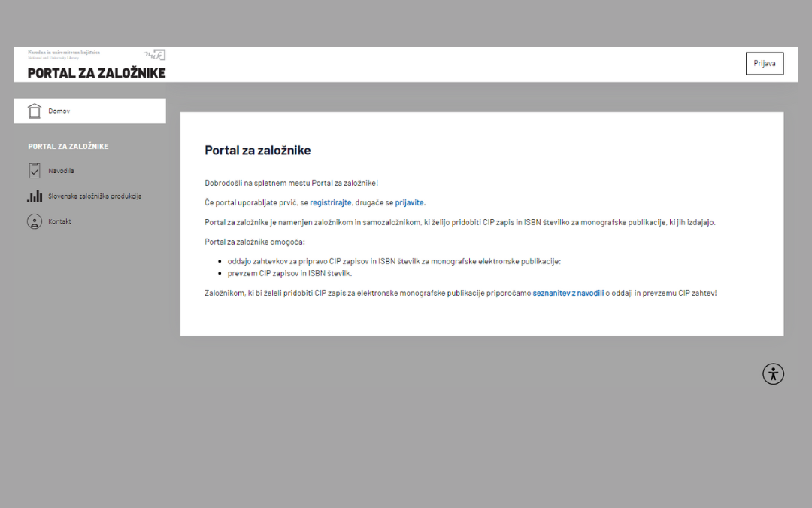Click the 'prevzem CIP zapisov' bullet item

coord(289,273)
